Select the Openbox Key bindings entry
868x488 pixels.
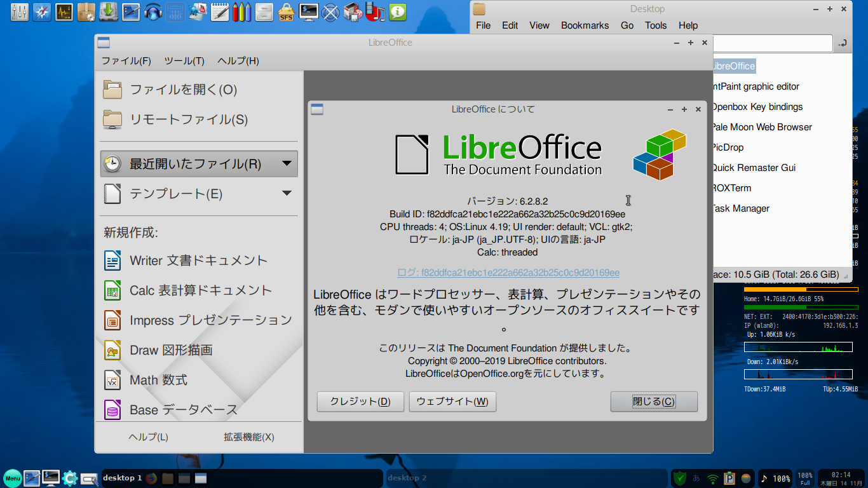tap(757, 107)
